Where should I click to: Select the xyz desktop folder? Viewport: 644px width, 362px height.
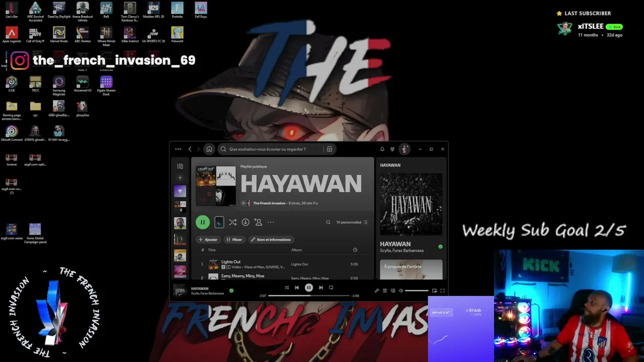point(35,109)
